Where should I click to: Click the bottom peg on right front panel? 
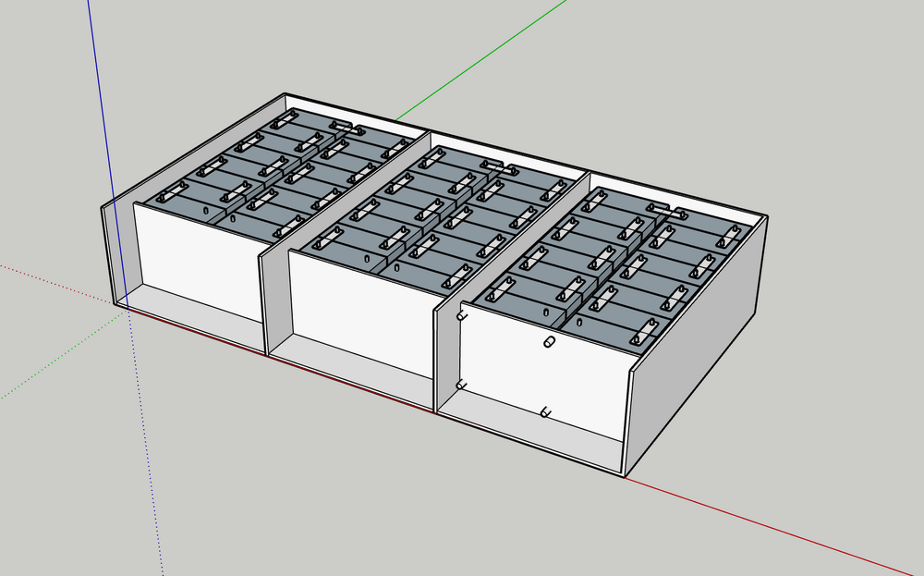tap(545, 411)
